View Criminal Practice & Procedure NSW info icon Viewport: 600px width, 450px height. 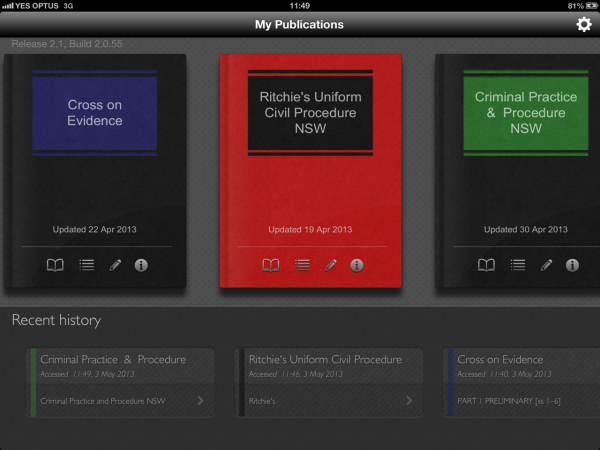point(572,265)
